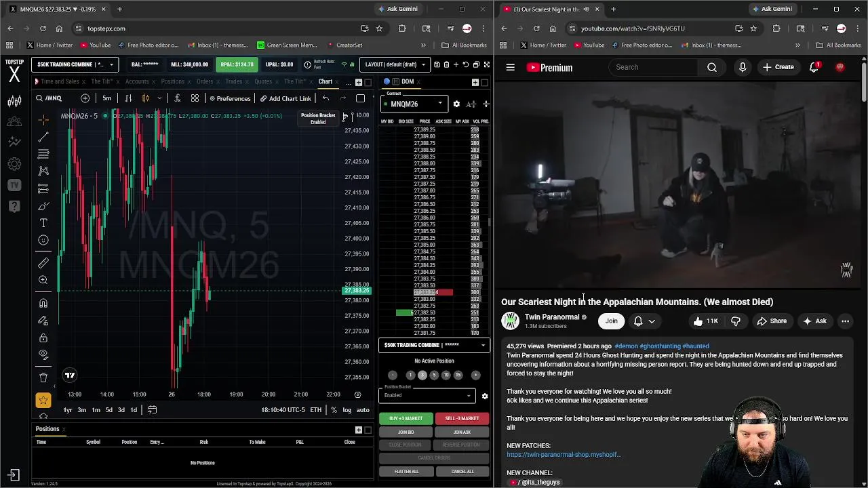The image size is (868, 488).
Task: Toggle hide all drawings eye icon
Action: [x=43, y=354]
